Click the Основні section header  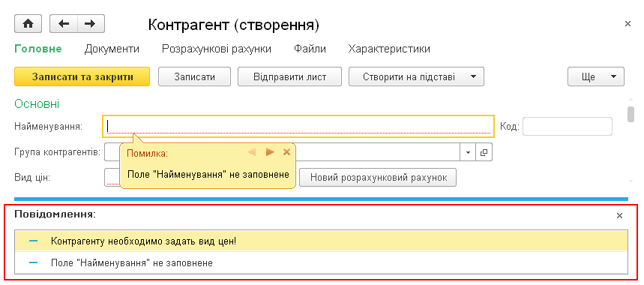(x=37, y=104)
